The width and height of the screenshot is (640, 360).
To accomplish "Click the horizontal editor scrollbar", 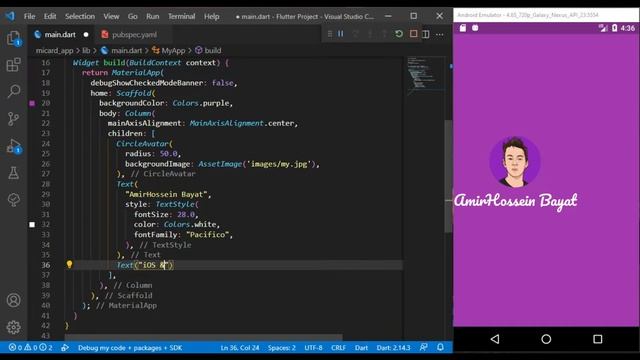I will pos(203,338).
